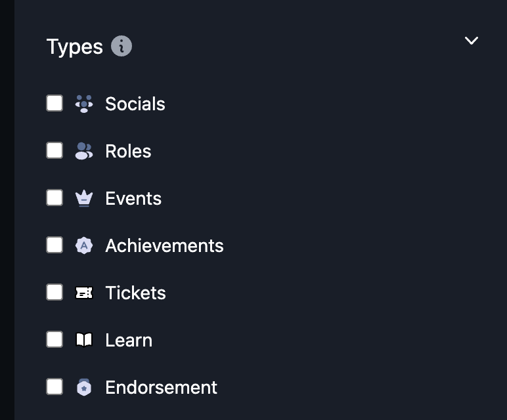Viewport: 507px width, 420px height.
Task: Enable the Socials checkbox
Action: (x=55, y=103)
